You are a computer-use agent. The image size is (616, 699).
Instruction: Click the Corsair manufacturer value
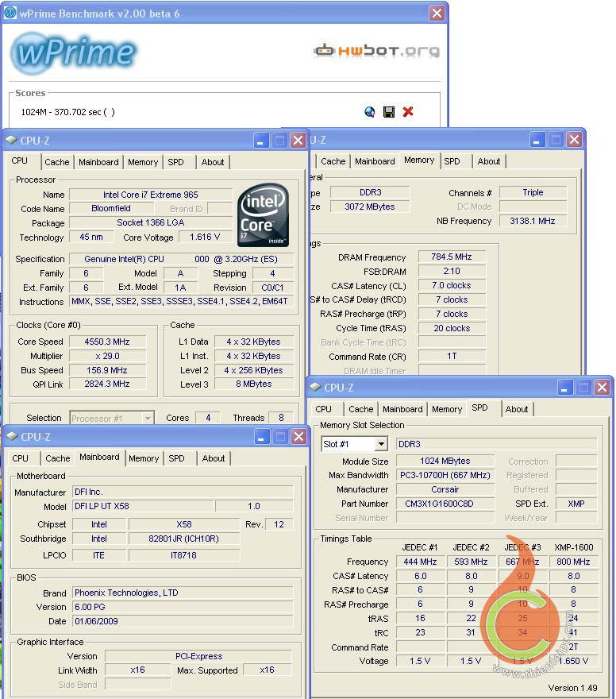[x=445, y=489]
